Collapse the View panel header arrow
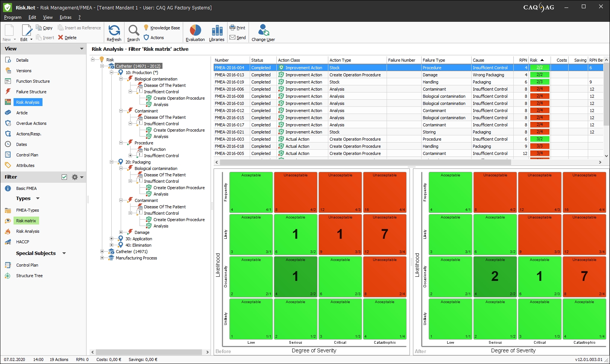 [x=82, y=49]
